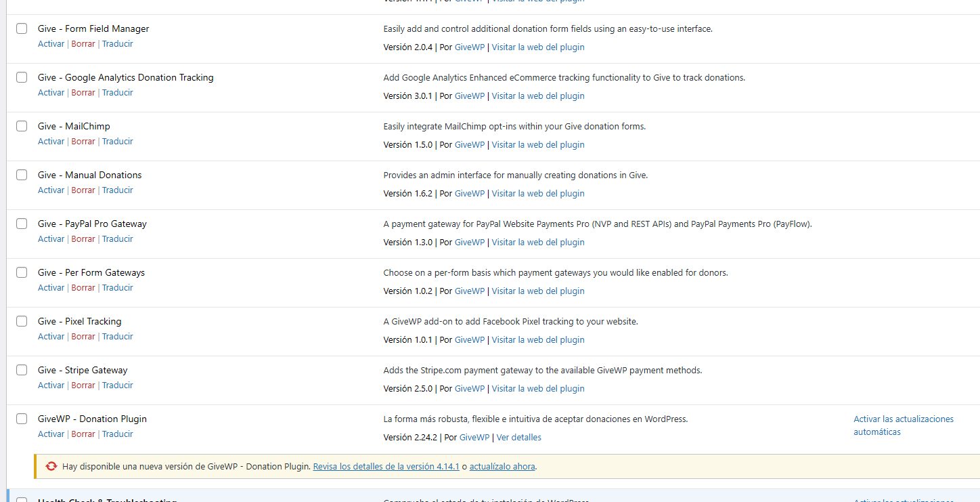The image size is (980, 502).
Task: Open GiveWP author link in MailChimp row
Action: coord(469,145)
